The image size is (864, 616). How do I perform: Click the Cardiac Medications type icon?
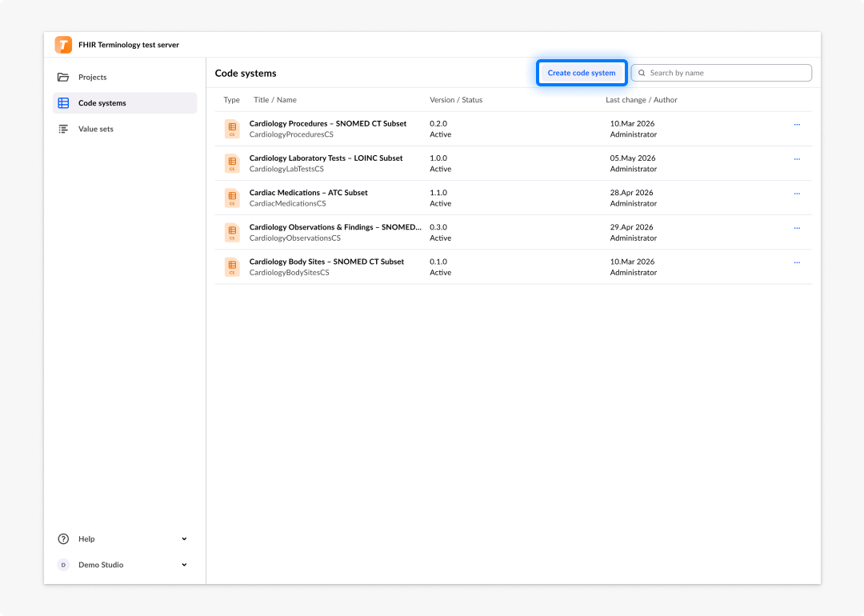coord(232,198)
